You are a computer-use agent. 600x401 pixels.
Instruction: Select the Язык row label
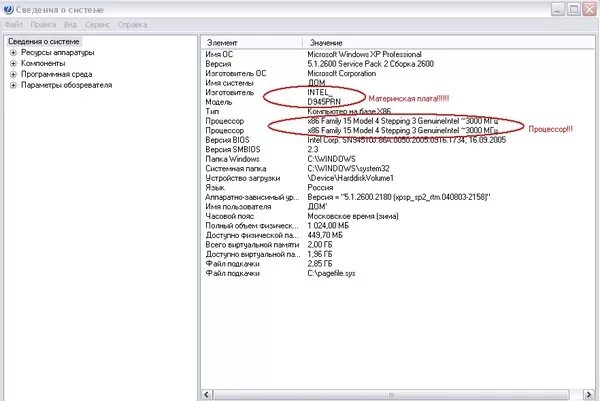(x=215, y=187)
